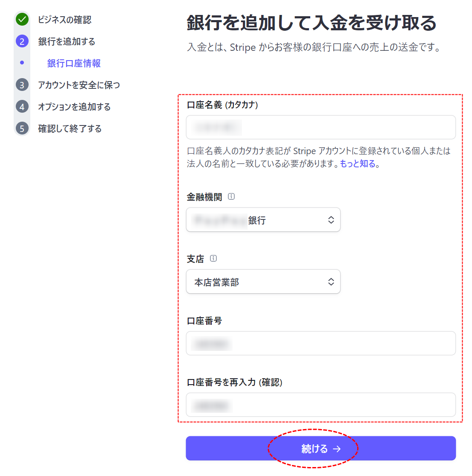Click the arrow icon inside the 続ける button

point(337,448)
